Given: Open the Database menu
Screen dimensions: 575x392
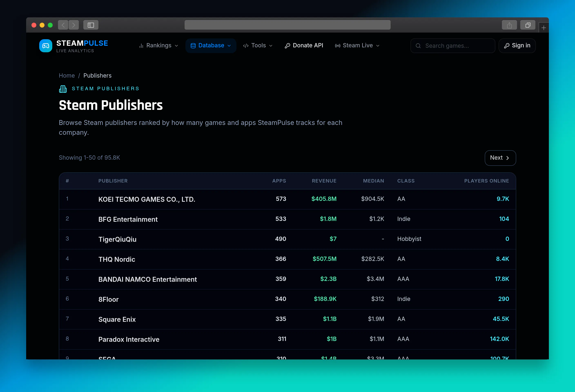Looking at the screenshot, I should (x=211, y=46).
